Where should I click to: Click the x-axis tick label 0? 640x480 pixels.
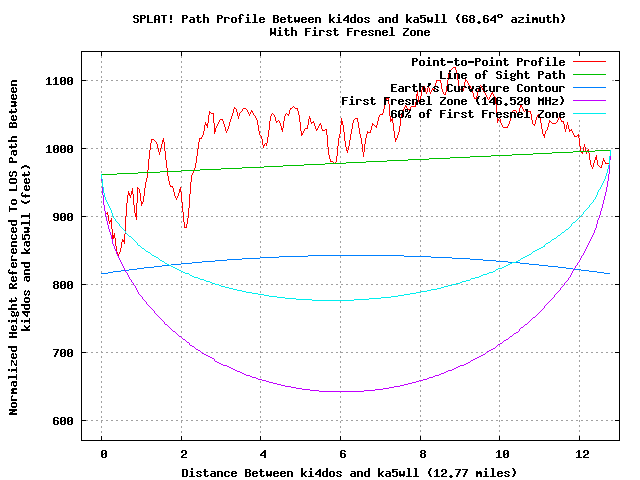pyautogui.click(x=104, y=454)
